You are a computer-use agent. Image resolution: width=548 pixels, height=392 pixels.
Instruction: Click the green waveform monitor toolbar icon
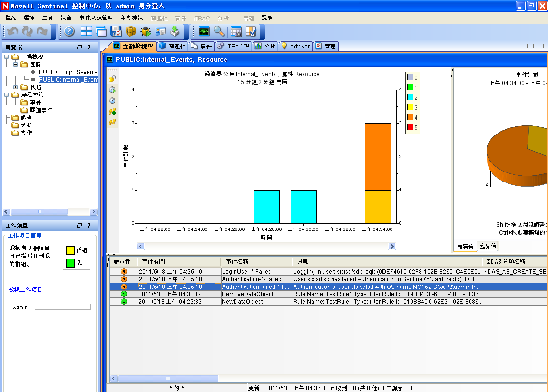tap(204, 31)
